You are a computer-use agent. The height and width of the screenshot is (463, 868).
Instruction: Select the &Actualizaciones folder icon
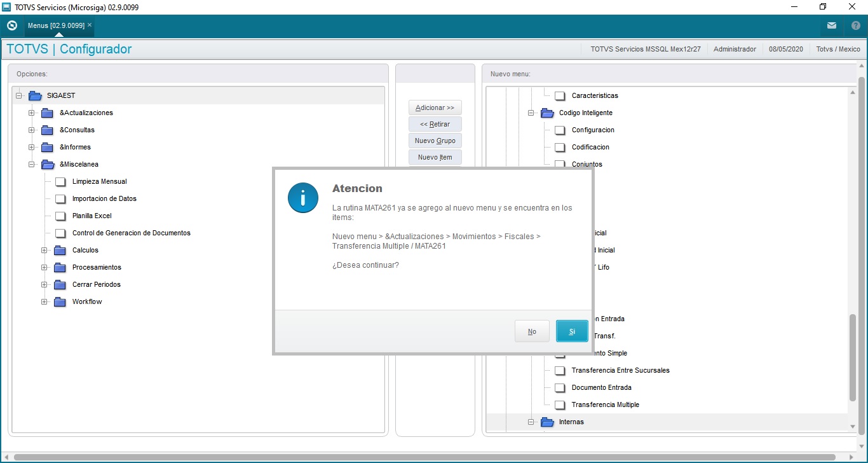click(48, 113)
